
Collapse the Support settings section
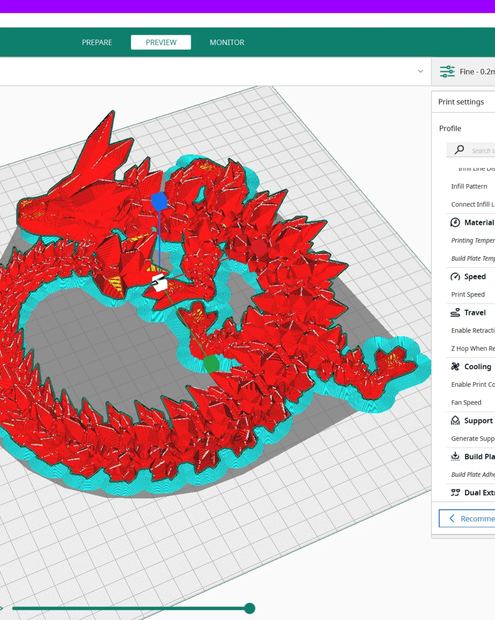[471, 420]
